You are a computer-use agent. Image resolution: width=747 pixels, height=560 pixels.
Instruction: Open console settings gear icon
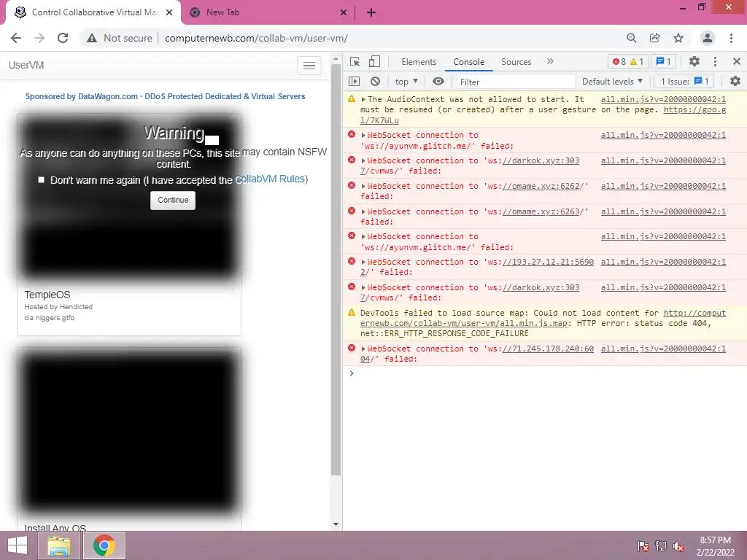[735, 82]
